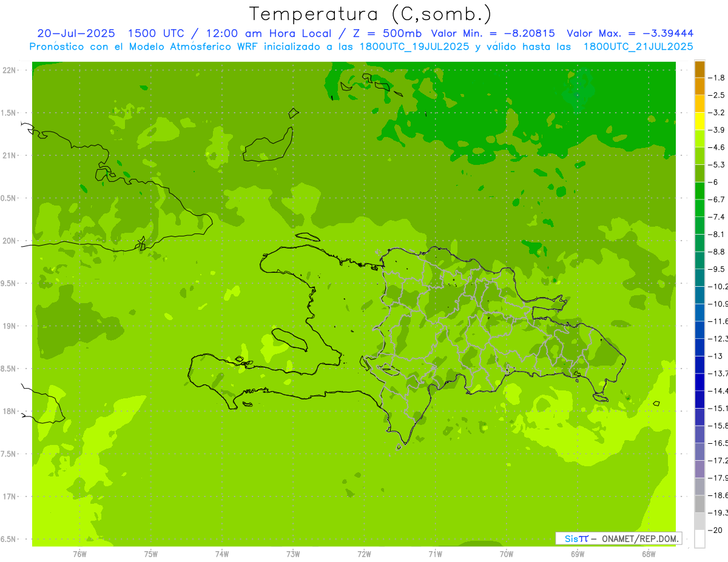Pick the yellow swatch between -3.2 and -3.9
The image size is (728, 562).
pos(699,121)
